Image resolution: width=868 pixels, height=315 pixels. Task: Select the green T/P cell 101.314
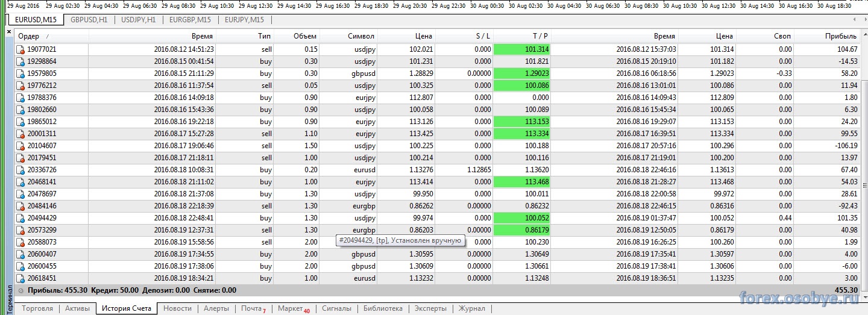click(521, 49)
